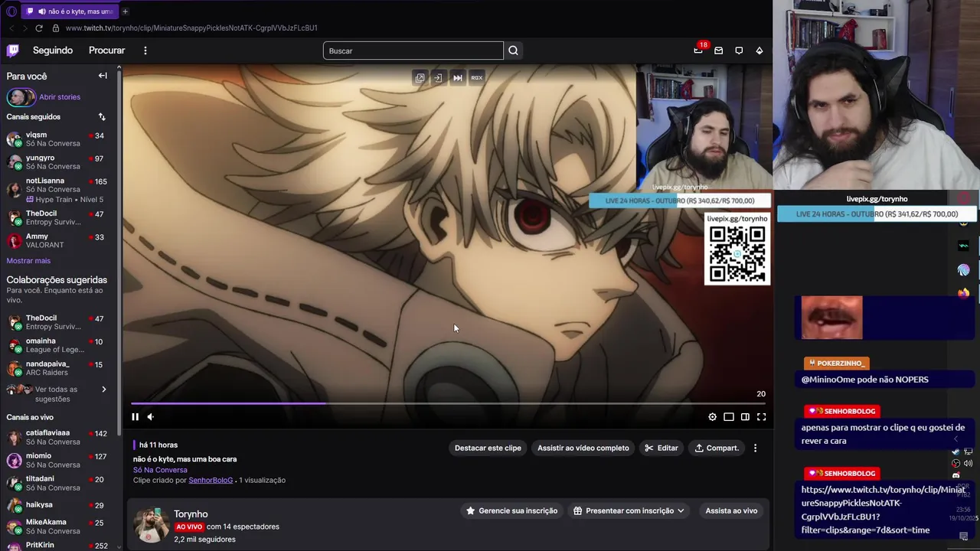Open notifications inbox with 18 badge

point(698,51)
